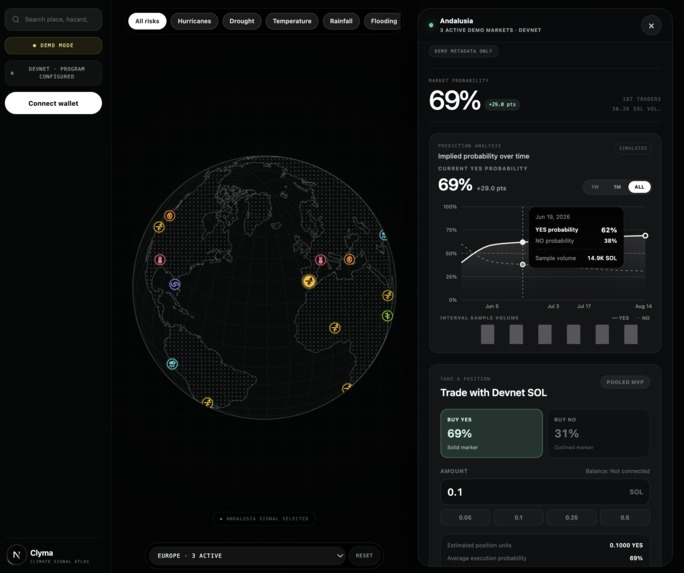Screen dimensions: 684x573
Task: Choose the Buy No 31% option
Action: click(x=598, y=433)
